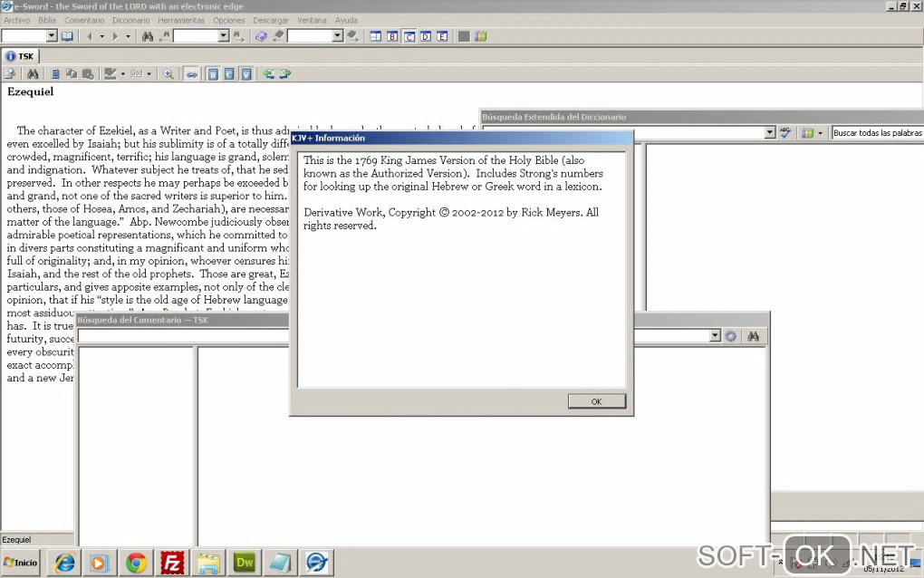Open the Descargar menu
Viewport: 924px width, 578px height.
tap(271, 20)
